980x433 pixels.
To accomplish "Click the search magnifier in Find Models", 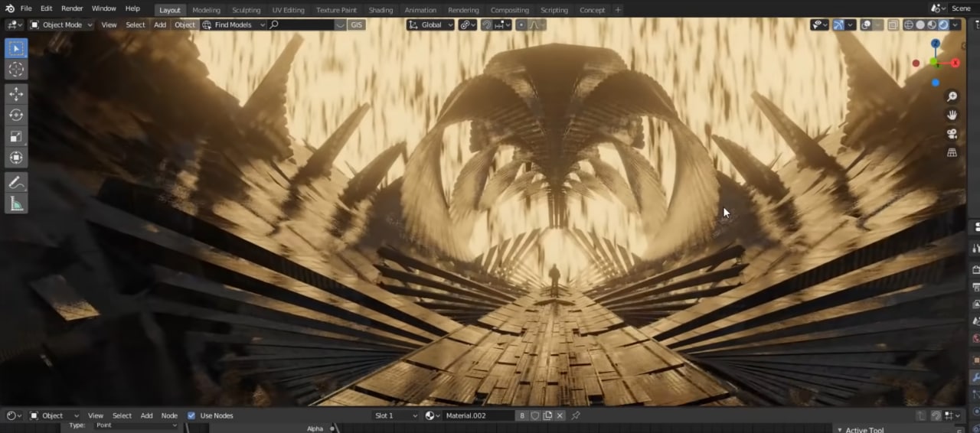I will click(274, 24).
